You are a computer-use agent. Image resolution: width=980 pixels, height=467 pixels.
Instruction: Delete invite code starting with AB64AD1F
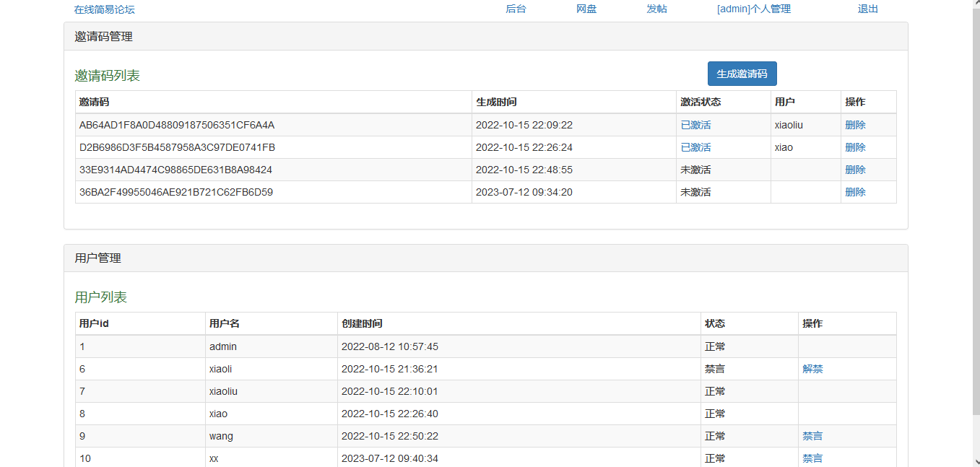(855, 125)
